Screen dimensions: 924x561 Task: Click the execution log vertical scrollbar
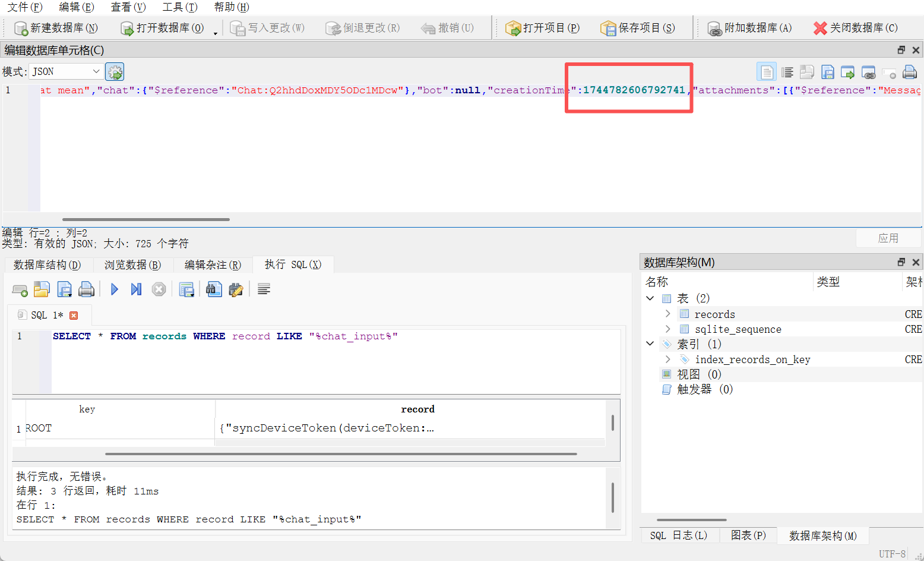(x=613, y=497)
